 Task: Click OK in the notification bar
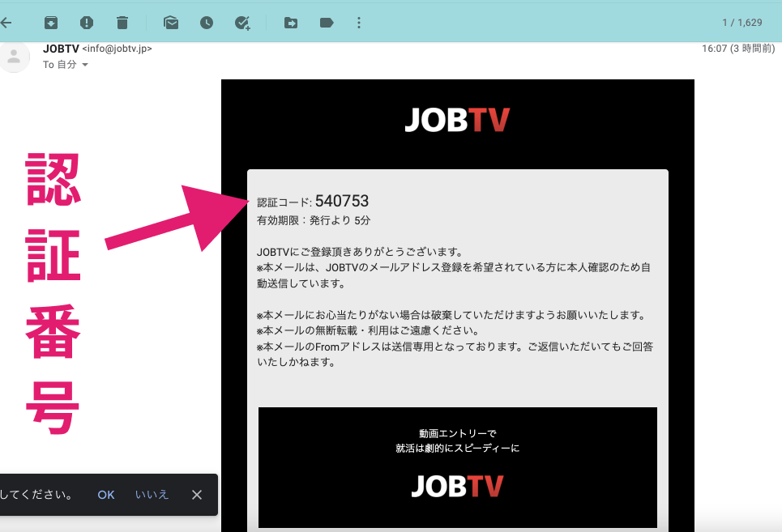coord(106,495)
